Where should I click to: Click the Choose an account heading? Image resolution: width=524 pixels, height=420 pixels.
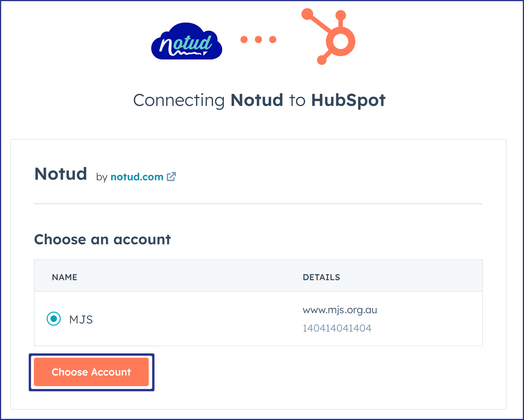(x=103, y=239)
